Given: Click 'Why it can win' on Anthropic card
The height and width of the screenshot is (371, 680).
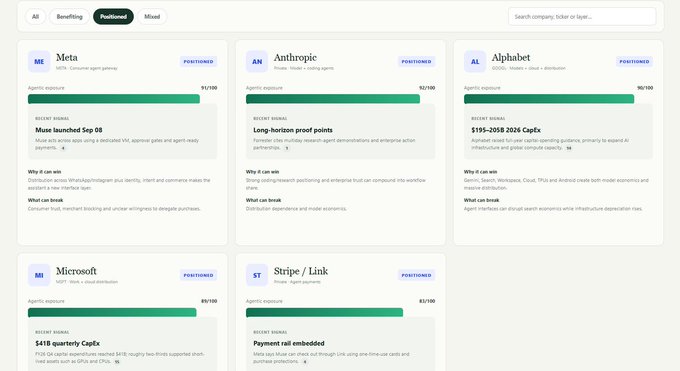Looking at the screenshot, I should 262,172.
